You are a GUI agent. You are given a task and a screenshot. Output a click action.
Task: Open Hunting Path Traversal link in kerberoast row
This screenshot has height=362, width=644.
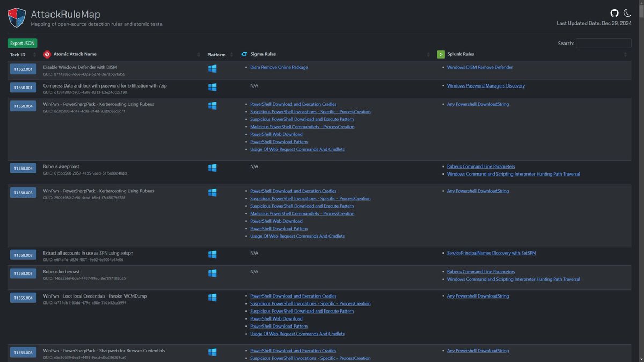click(514, 279)
